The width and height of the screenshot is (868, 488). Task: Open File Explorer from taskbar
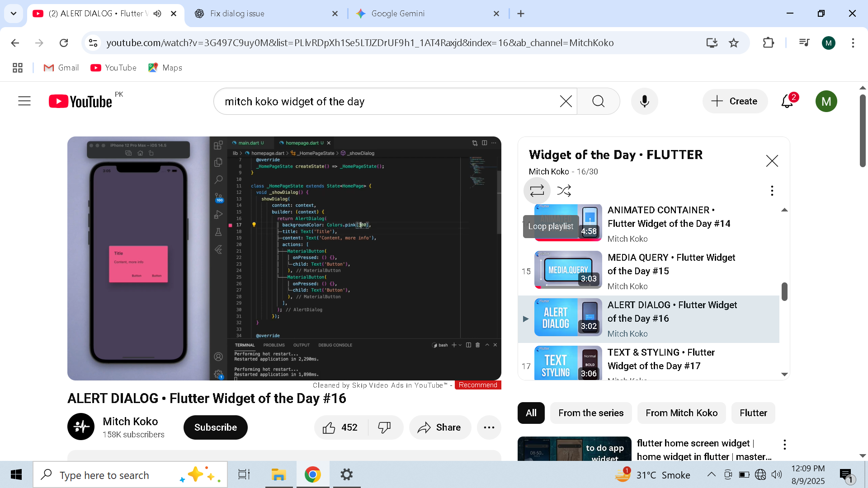pos(278,475)
